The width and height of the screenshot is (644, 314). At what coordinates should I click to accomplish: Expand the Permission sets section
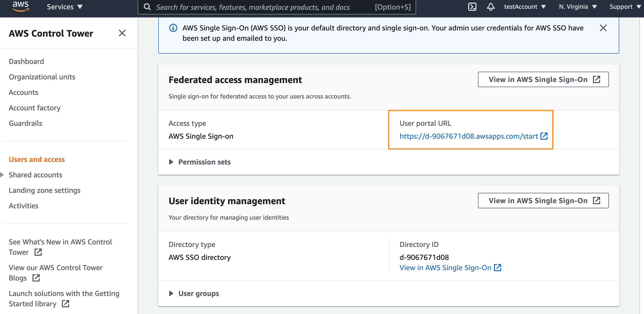coord(200,162)
